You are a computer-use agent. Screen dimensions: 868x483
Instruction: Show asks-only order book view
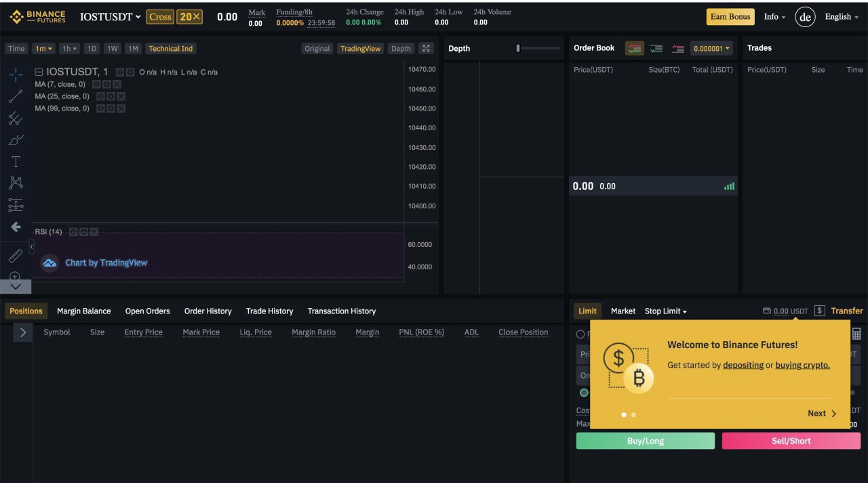tap(677, 48)
